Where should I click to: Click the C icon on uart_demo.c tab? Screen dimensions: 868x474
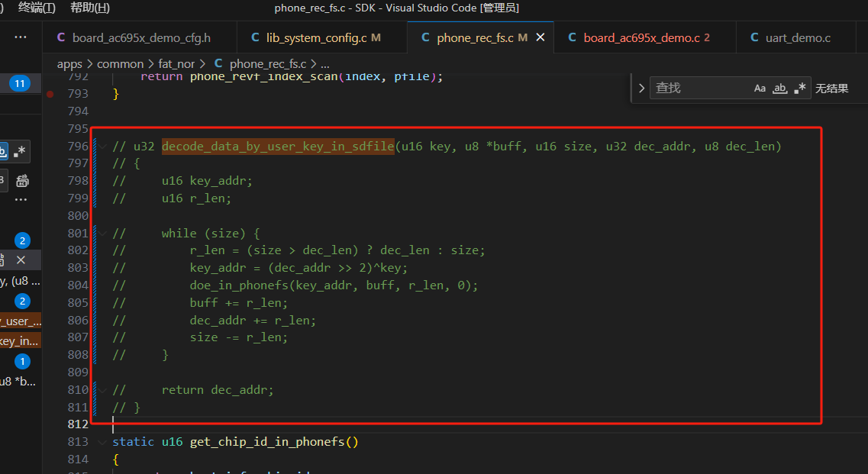754,37
